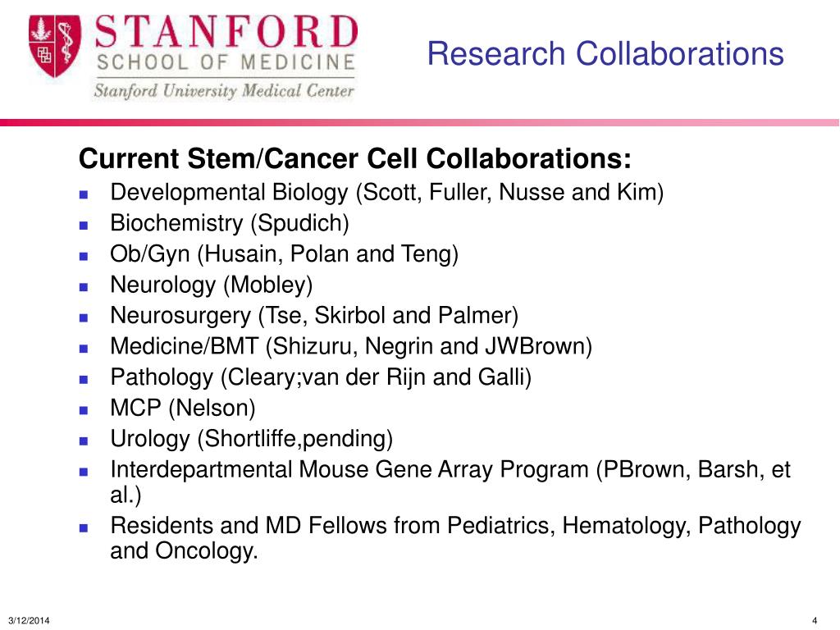
Task: Click the STANFORD wordmark in the header
Action: pos(226,32)
